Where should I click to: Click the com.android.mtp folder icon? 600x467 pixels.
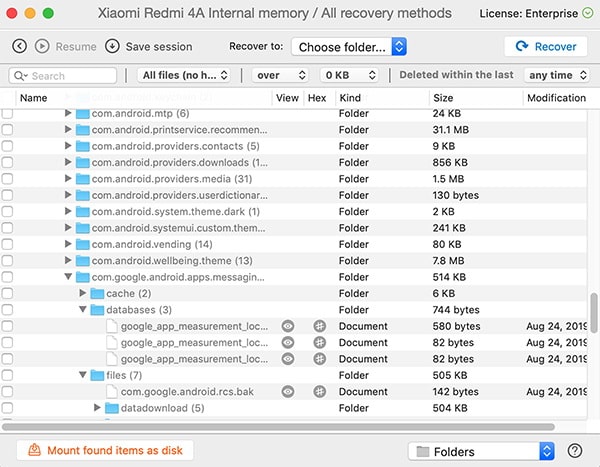point(83,114)
